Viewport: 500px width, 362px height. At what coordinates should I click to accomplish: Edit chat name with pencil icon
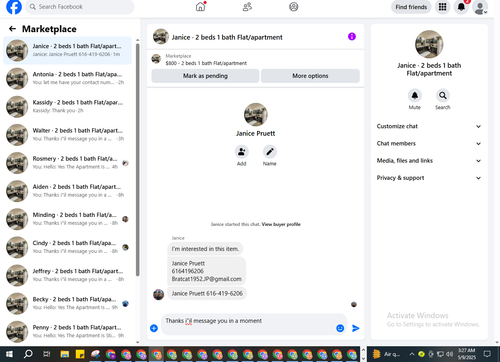click(269, 152)
